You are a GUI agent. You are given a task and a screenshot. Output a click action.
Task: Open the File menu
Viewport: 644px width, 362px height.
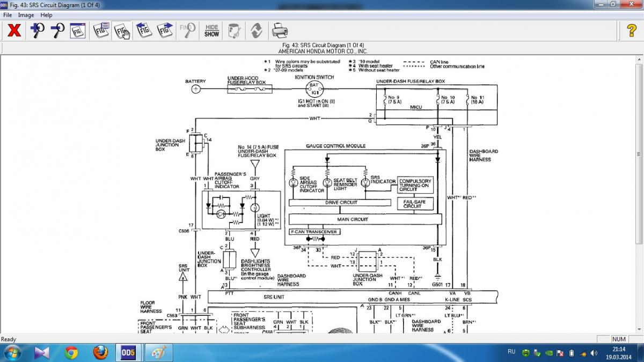(8, 15)
